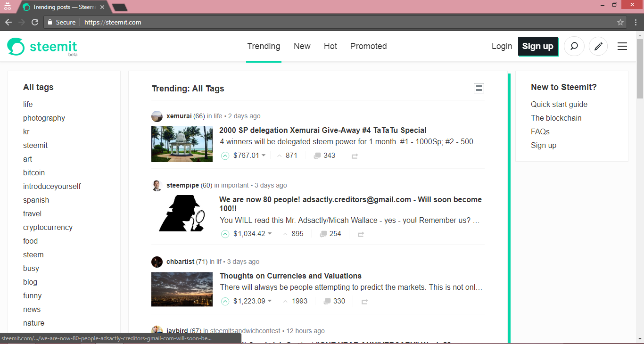The width and height of the screenshot is (644, 344).
Task: Click the browser back arrow
Action: (x=8, y=22)
